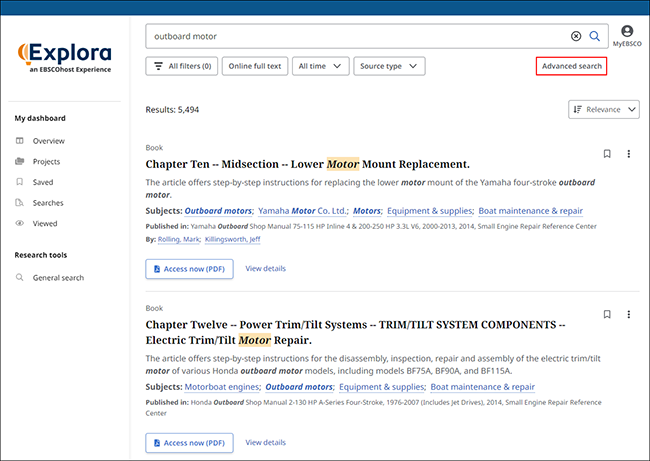Bookmark the Chapter Ten result
This screenshot has width=650, height=461.
coord(607,154)
